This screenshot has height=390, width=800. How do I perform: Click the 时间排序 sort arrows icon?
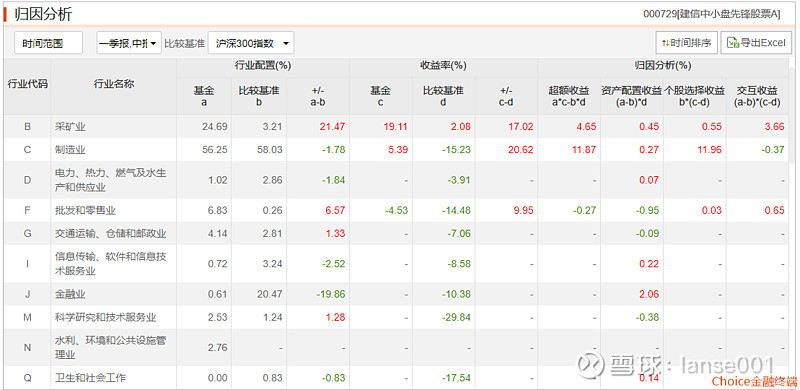point(665,43)
